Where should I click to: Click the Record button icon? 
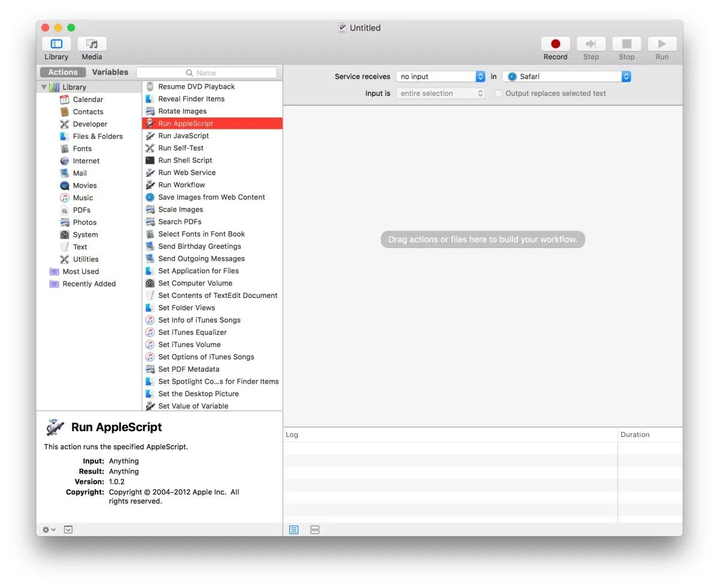[555, 44]
